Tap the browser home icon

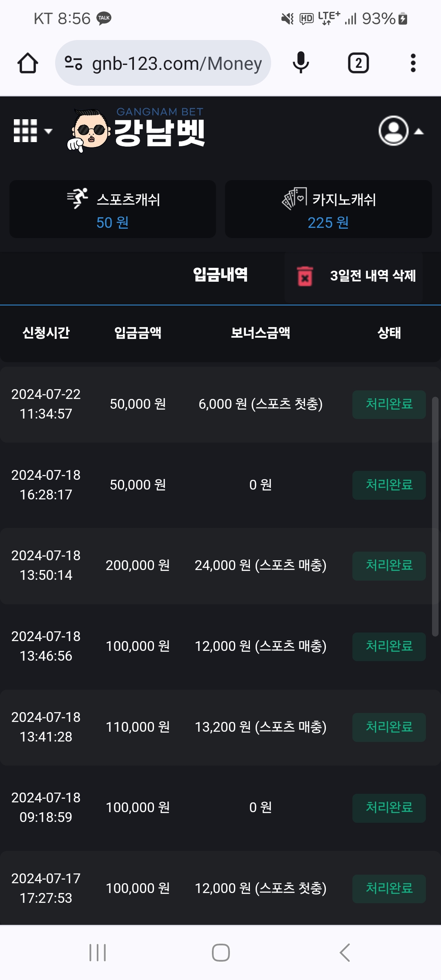[x=28, y=63]
